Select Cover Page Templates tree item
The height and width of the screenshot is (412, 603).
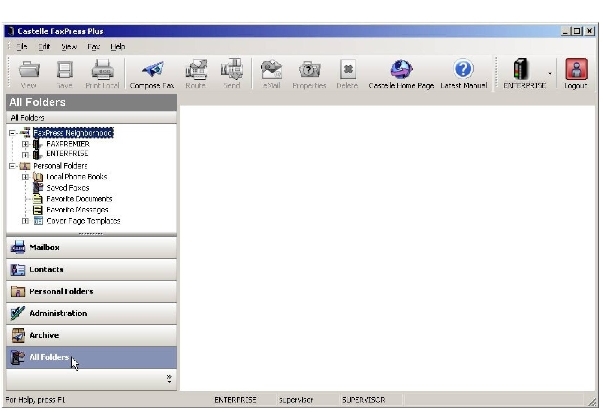83,221
